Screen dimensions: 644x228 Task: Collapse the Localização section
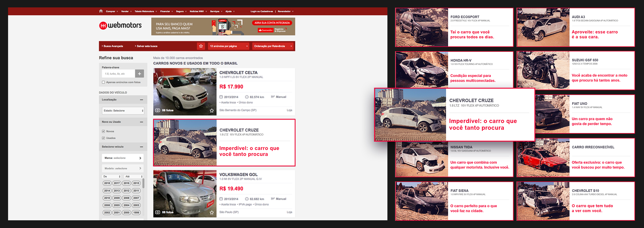click(142, 100)
